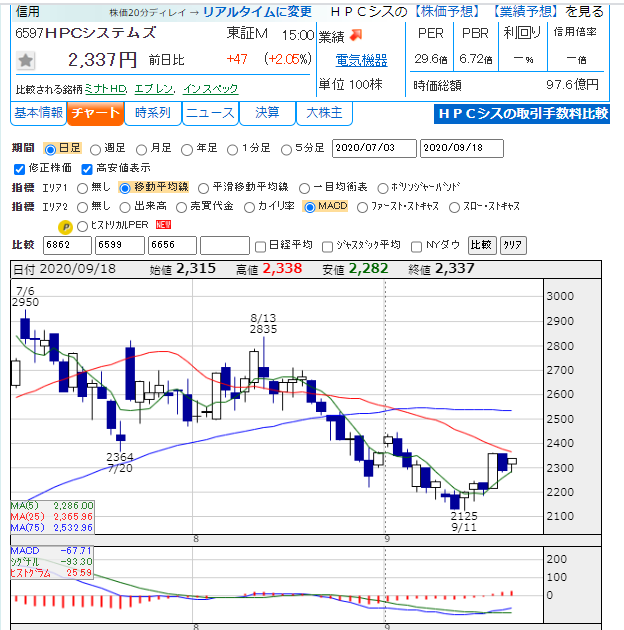This screenshot has width=624, height=630.
Task: Click the 7/6 2950 high label on chart
Action: pos(25,297)
